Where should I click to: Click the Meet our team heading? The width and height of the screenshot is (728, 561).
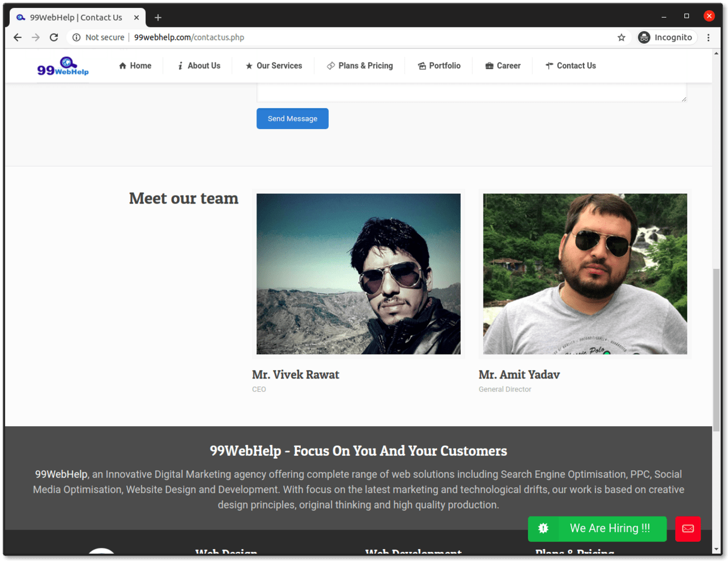tap(184, 198)
